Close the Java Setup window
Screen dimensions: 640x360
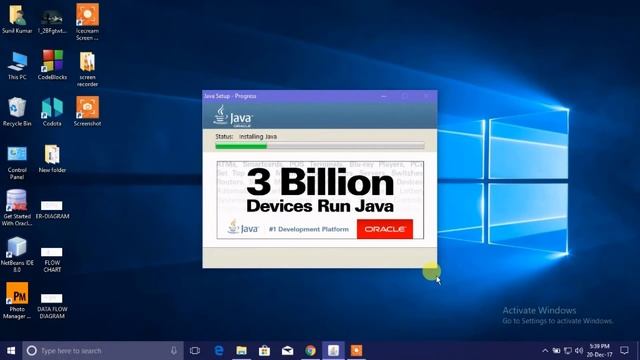pos(426,96)
